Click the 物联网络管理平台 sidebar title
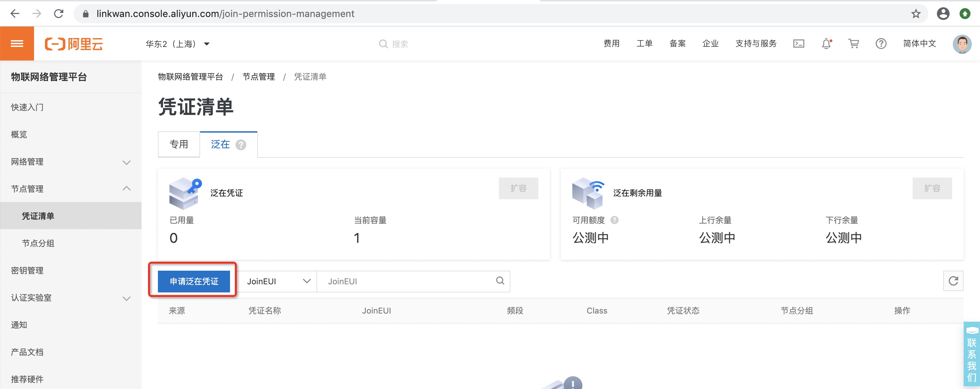Viewport: 980px width, 389px height. (49, 77)
